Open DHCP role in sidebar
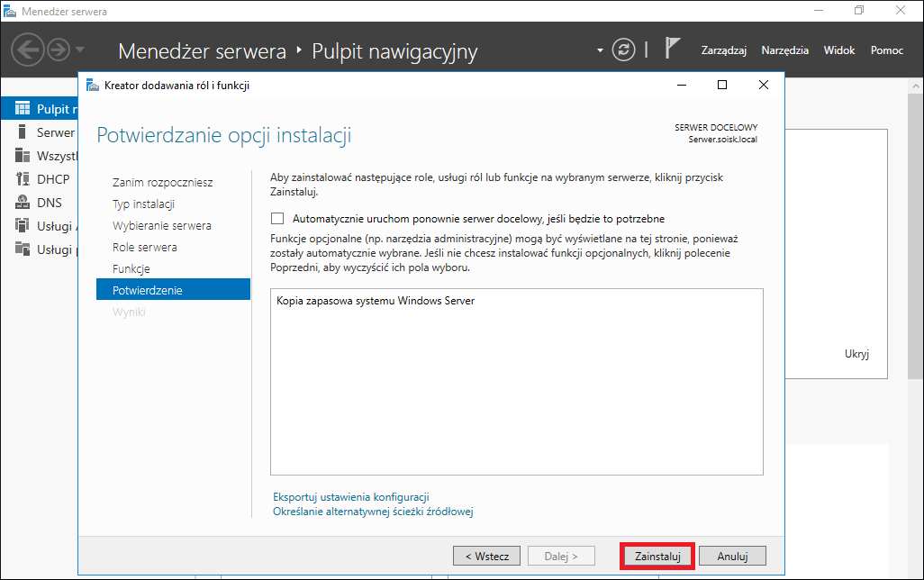The height and width of the screenshot is (580, 924). click(23, 179)
